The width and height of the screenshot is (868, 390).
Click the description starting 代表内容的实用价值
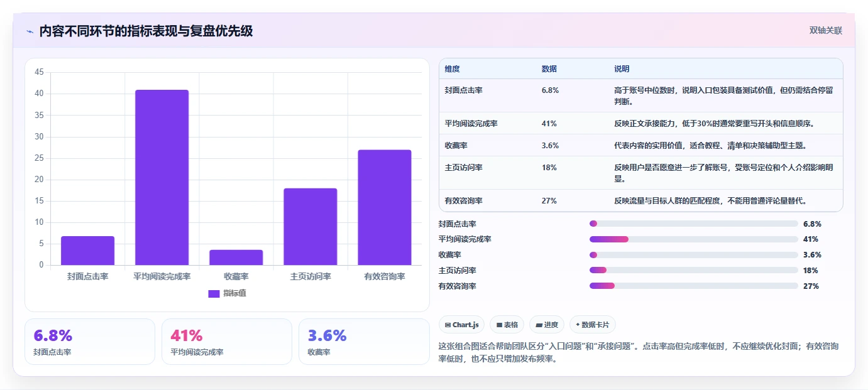tap(710, 146)
